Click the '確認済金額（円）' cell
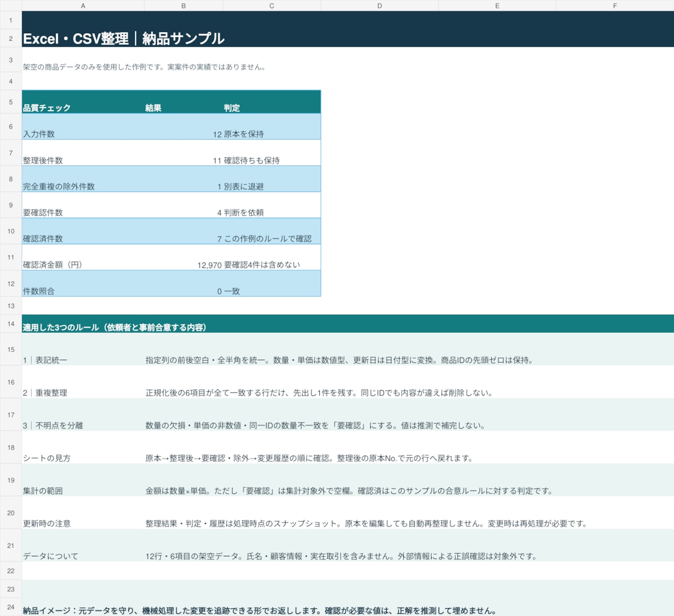Viewport: 674px width, 616px height. [83, 257]
